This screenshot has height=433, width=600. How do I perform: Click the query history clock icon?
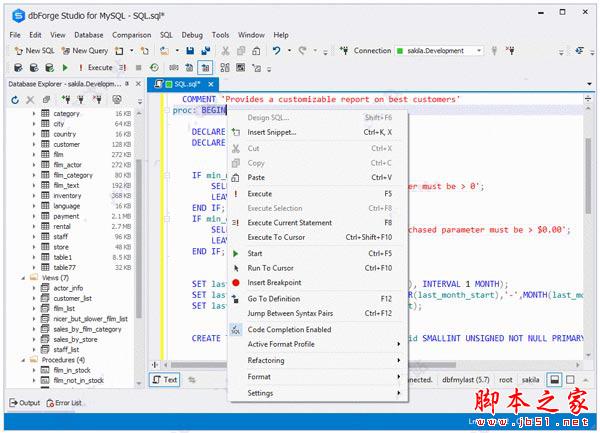154,68
